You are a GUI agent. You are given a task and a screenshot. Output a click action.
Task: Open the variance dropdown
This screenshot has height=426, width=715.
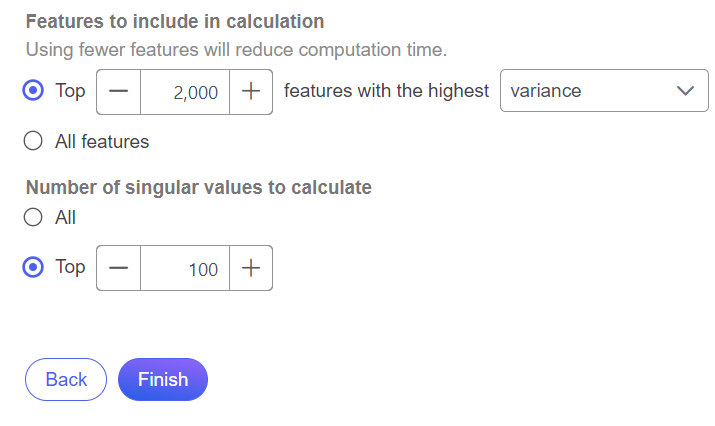click(x=590, y=91)
